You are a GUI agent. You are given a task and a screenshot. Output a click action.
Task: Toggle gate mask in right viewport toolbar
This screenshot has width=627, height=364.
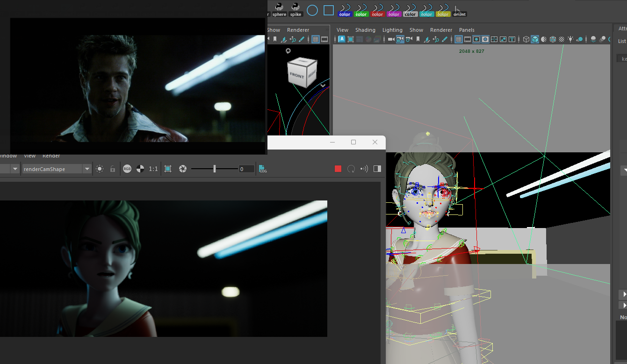tap(485, 39)
